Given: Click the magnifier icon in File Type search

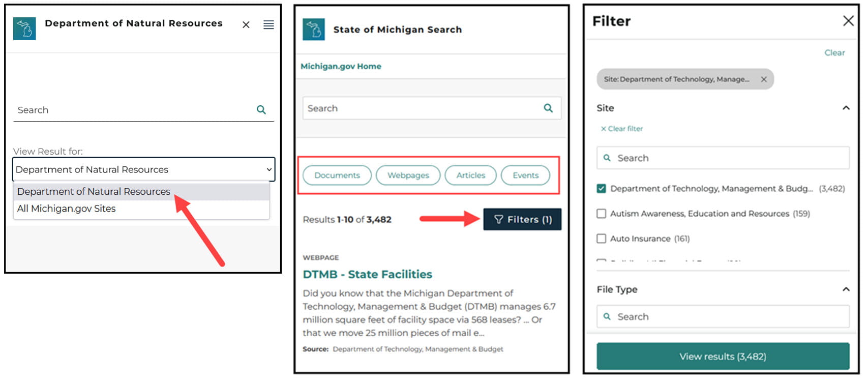Looking at the screenshot, I should point(607,316).
